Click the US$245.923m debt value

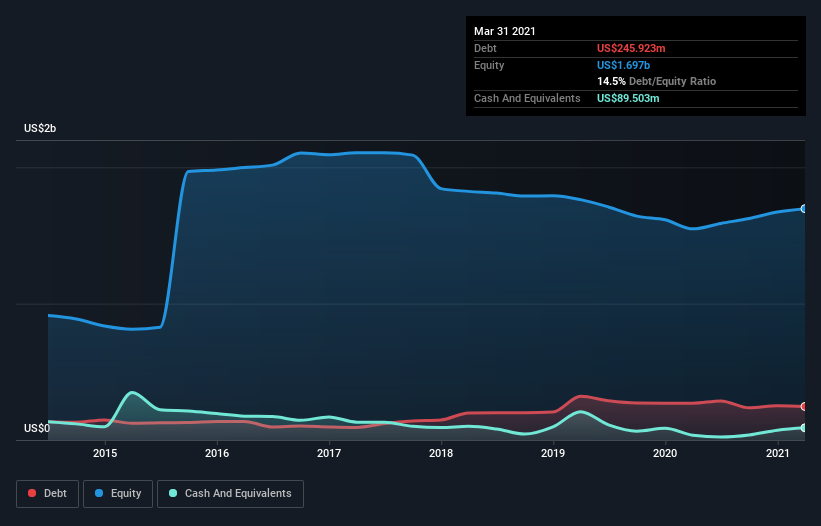[x=631, y=48]
